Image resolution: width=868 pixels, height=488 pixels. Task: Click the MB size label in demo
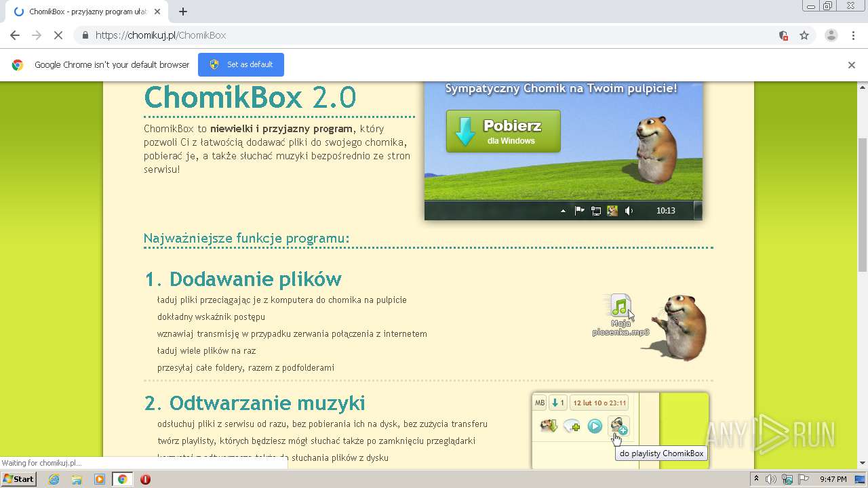coord(540,403)
